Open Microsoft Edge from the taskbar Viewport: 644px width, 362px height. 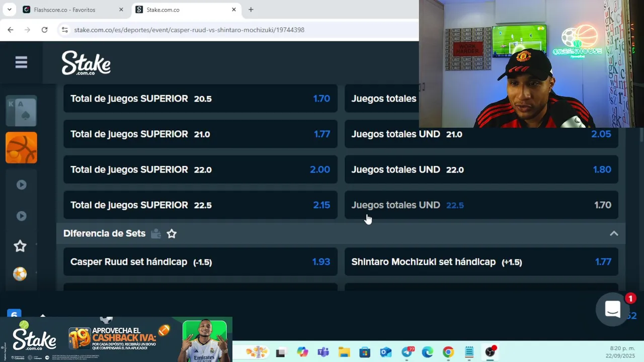click(427, 352)
